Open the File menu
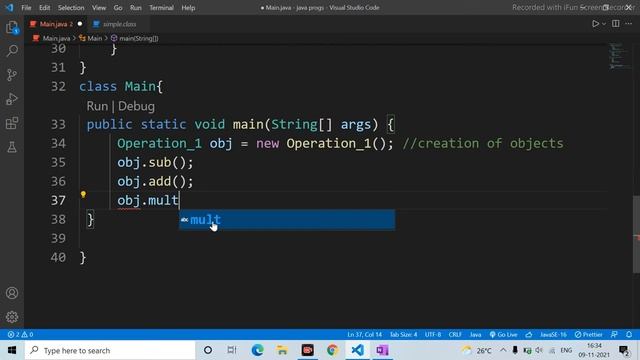This screenshot has height=360, width=640. point(26,7)
